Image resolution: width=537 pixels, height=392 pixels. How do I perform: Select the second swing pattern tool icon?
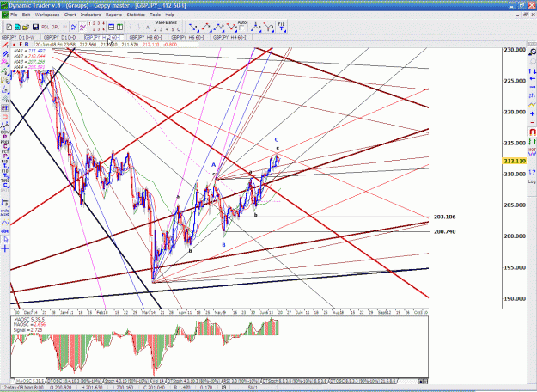point(206,27)
